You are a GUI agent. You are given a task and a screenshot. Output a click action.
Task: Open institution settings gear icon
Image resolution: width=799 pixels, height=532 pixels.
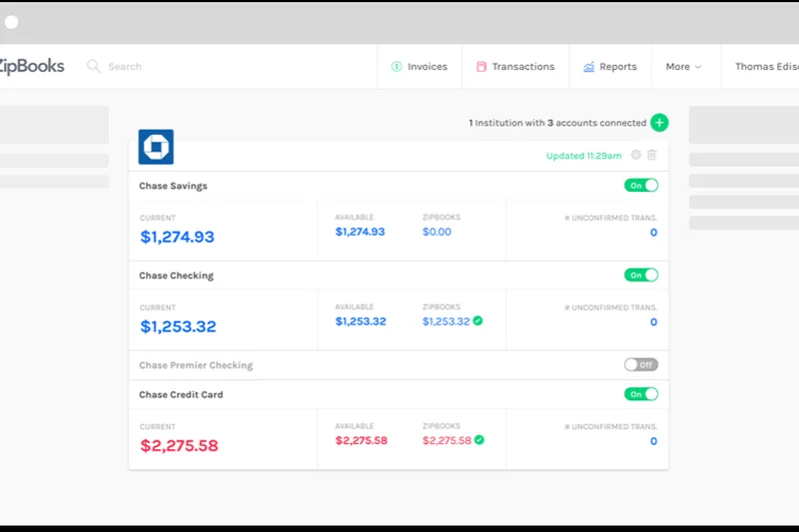pyautogui.click(x=636, y=155)
